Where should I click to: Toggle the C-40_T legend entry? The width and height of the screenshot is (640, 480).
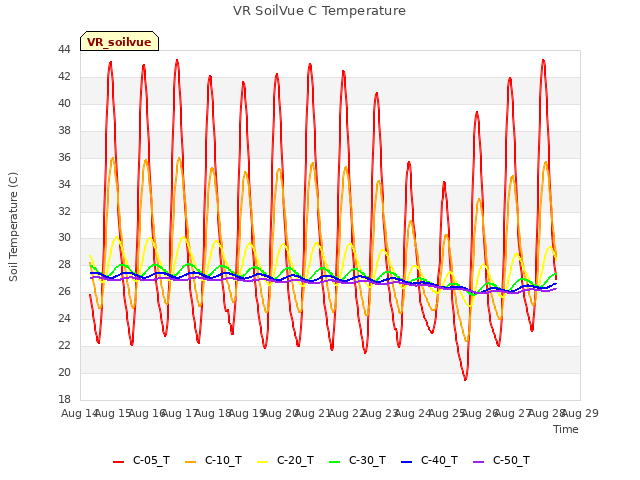pos(429,460)
